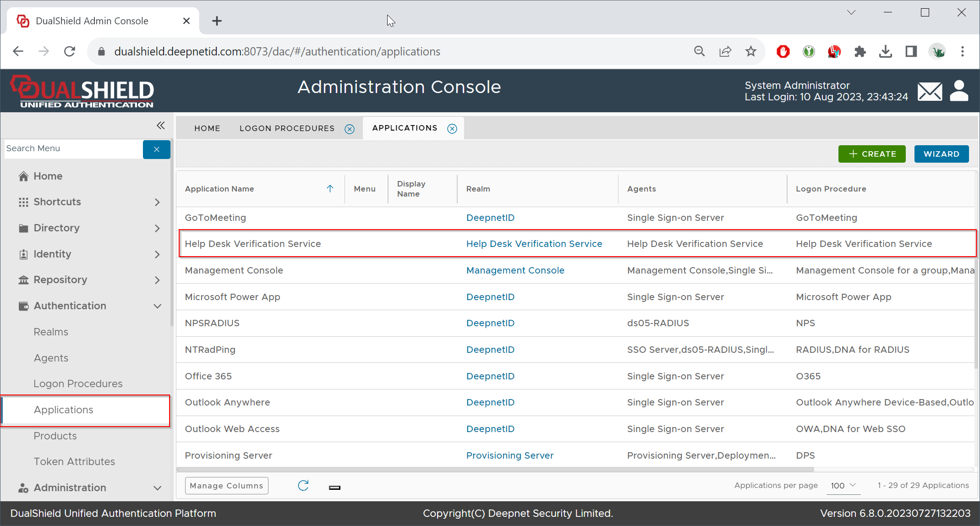
Task: Switch to the HOME tab
Action: point(207,128)
